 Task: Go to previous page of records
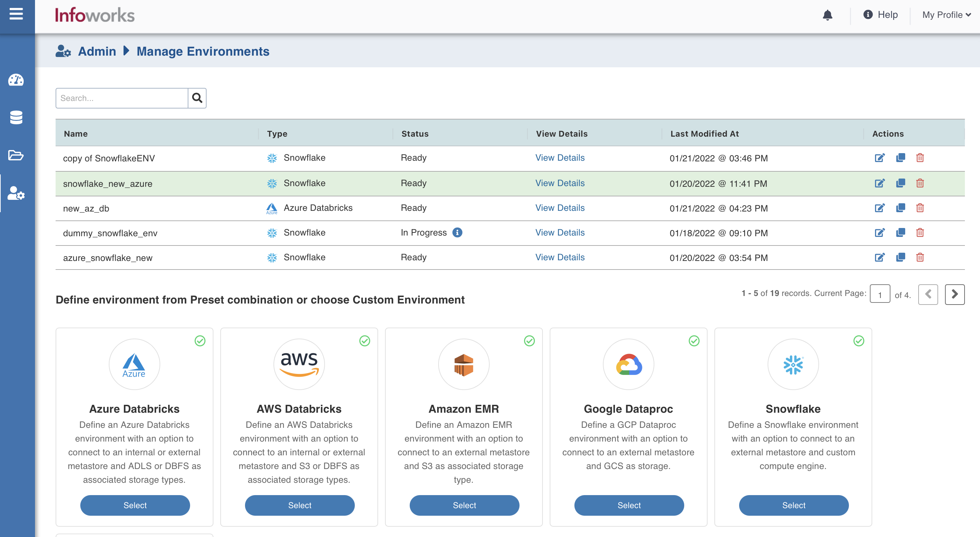click(x=928, y=295)
